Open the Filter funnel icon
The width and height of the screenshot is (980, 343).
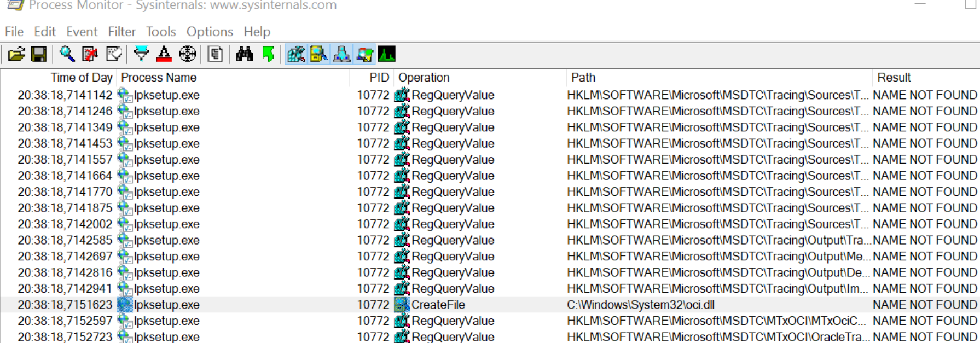(141, 54)
